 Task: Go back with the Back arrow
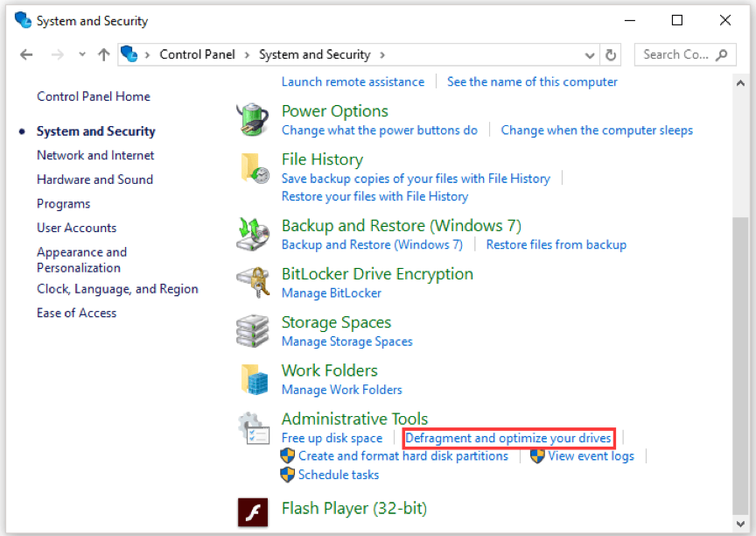[26, 55]
